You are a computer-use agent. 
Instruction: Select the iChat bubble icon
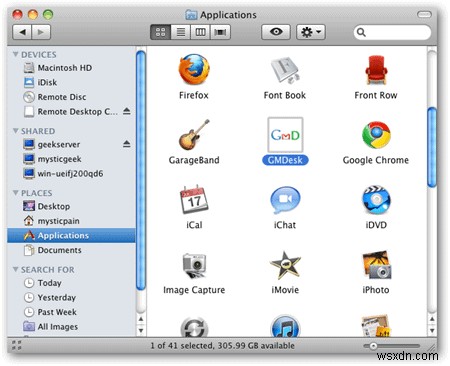click(285, 199)
